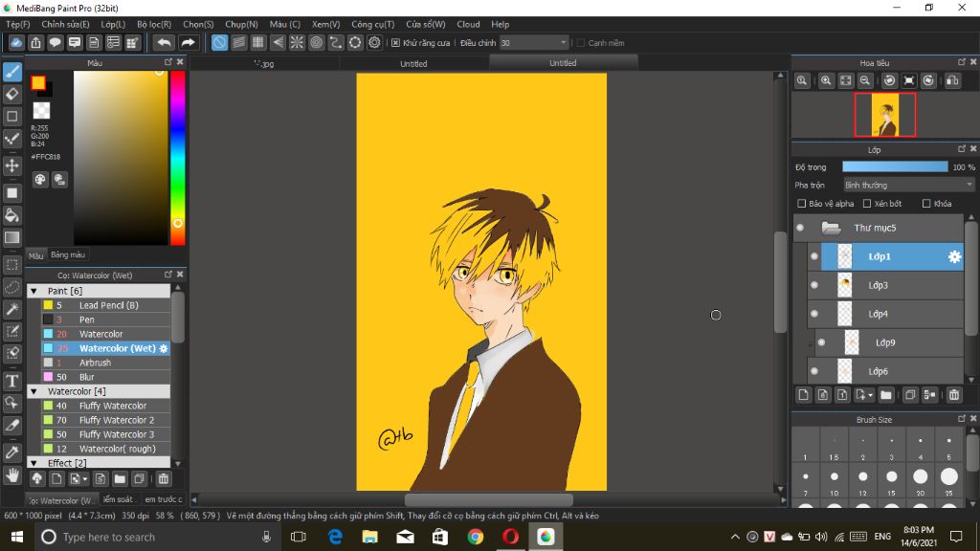980x551 pixels.
Task: Collapse the Watercolor [4] brush group
Action: (34, 391)
